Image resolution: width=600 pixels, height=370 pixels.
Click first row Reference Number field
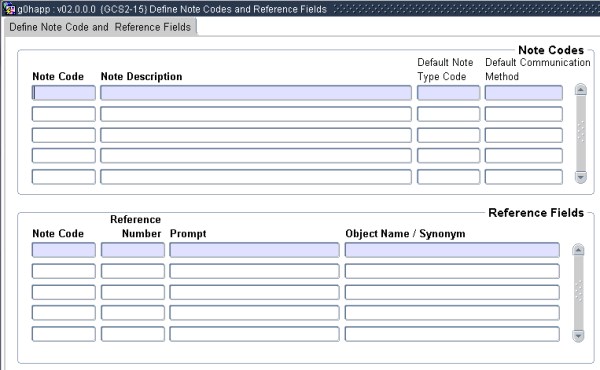[133, 250]
